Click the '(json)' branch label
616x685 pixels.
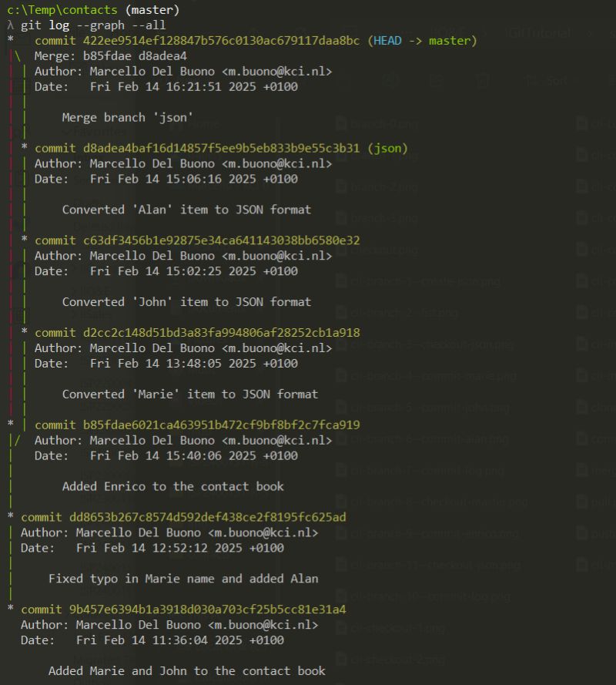pyautogui.click(x=387, y=148)
